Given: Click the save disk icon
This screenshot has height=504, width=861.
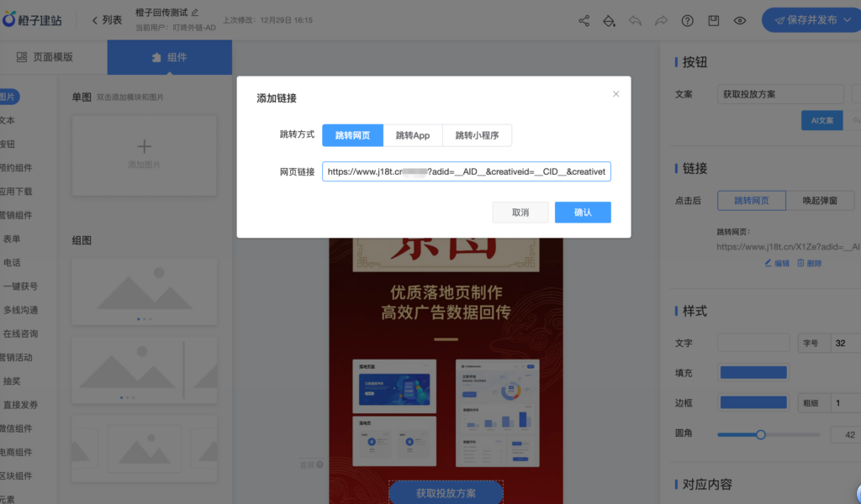Looking at the screenshot, I should [714, 21].
